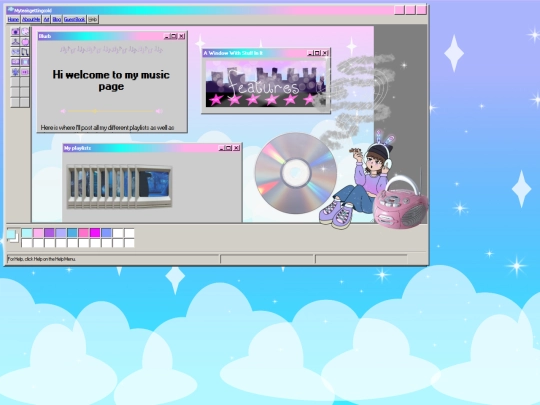Maximize the My playlists window
This screenshot has height=405, width=540.
point(228,148)
